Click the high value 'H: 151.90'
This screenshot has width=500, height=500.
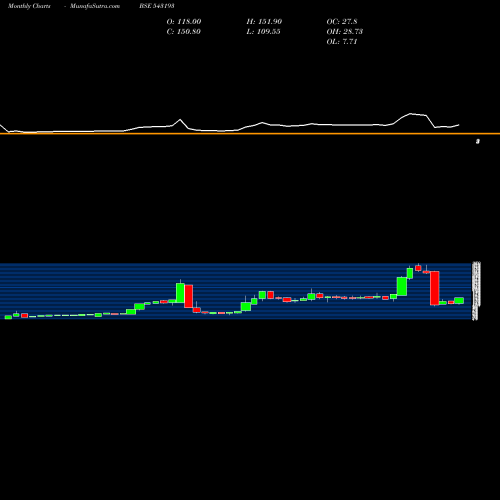(264, 21)
